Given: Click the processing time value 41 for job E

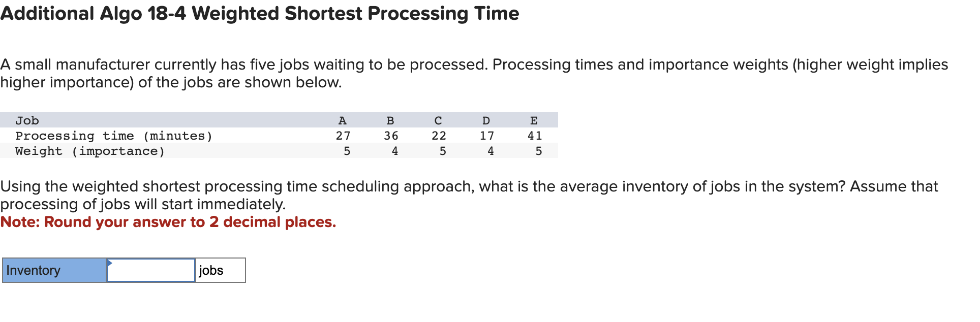Looking at the screenshot, I should (x=534, y=135).
